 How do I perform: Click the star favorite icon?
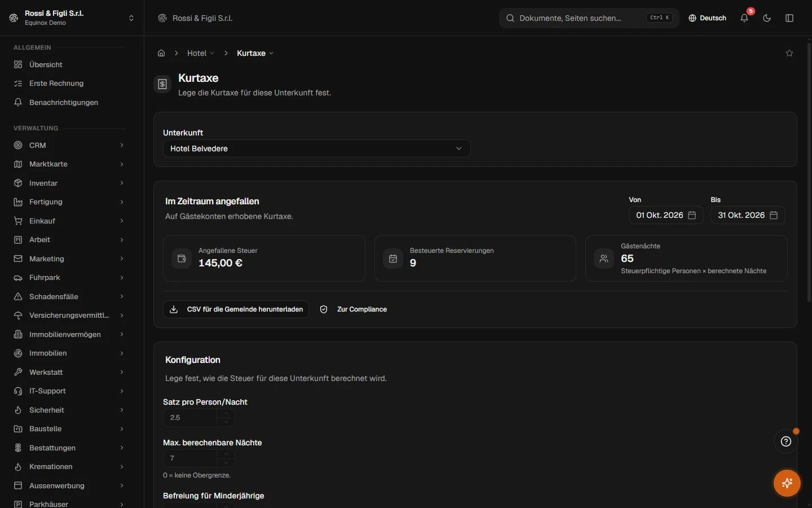pos(789,53)
